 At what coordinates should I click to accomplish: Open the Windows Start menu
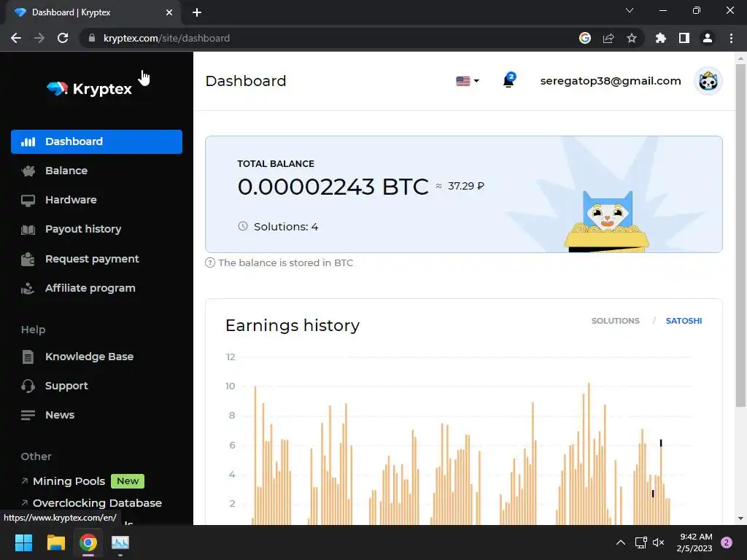pyautogui.click(x=23, y=542)
